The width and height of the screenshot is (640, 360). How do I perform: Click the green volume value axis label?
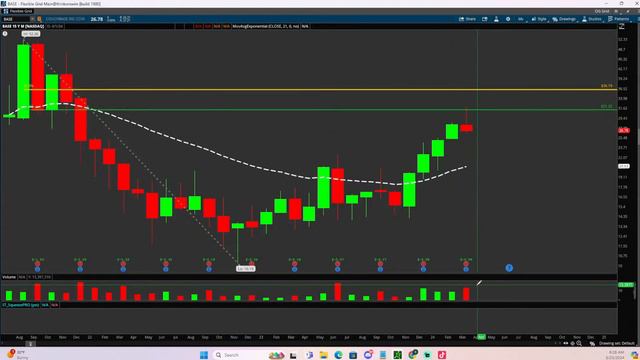[x=625, y=284]
